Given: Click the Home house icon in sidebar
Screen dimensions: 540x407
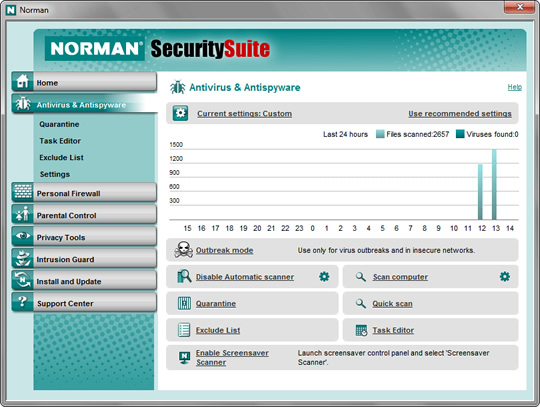Looking at the screenshot, I should [x=22, y=82].
